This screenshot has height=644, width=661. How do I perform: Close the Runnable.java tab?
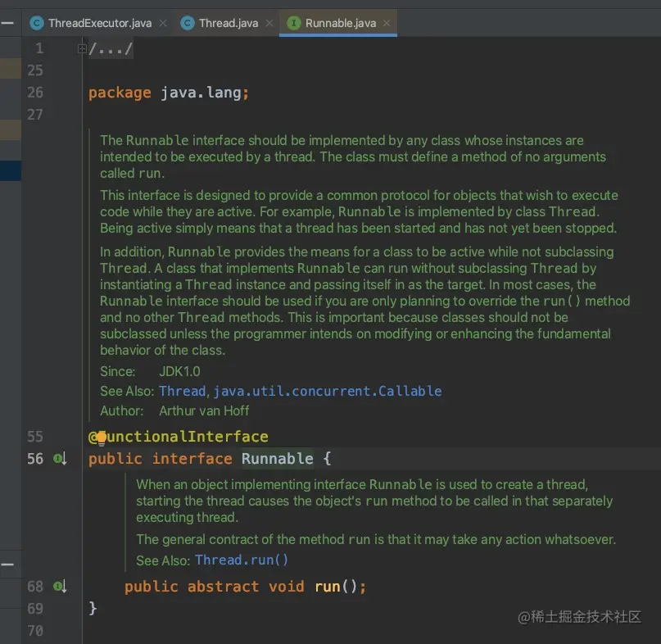click(387, 23)
